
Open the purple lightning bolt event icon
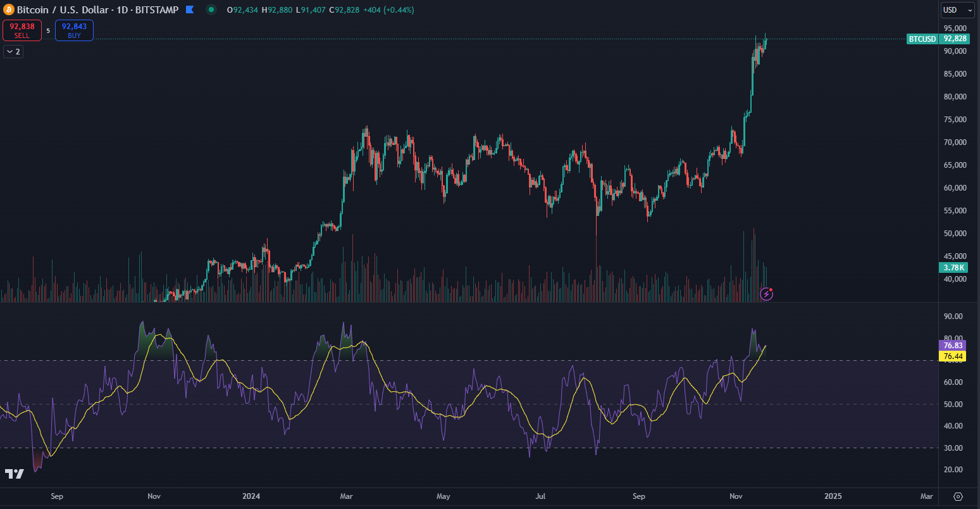pyautogui.click(x=766, y=293)
